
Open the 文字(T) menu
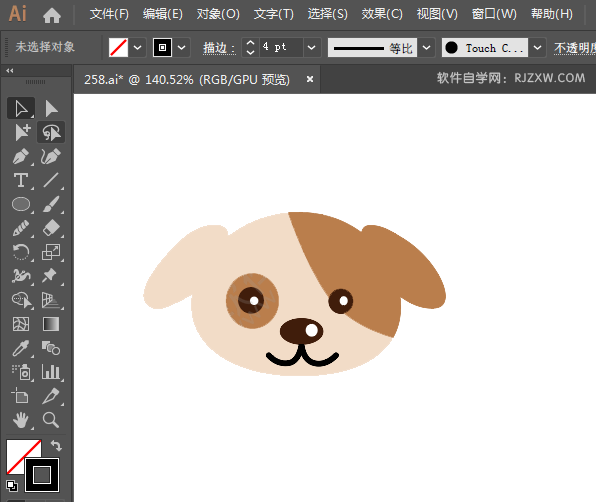click(x=274, y=14)
